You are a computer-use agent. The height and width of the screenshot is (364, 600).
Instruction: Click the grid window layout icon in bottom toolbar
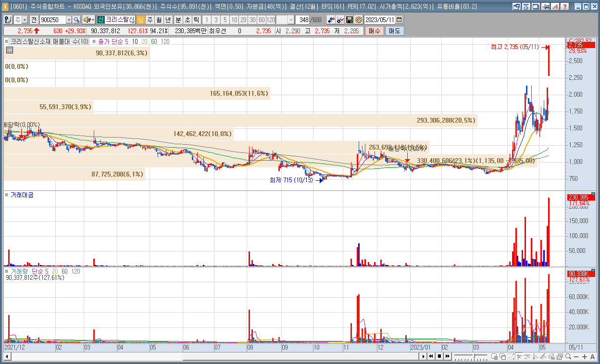(x=494, y=356)
